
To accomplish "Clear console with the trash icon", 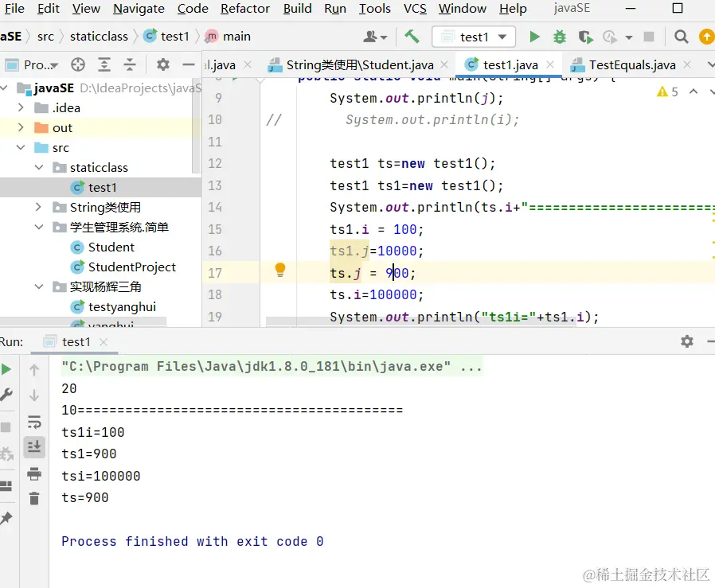I will [34, 498].
